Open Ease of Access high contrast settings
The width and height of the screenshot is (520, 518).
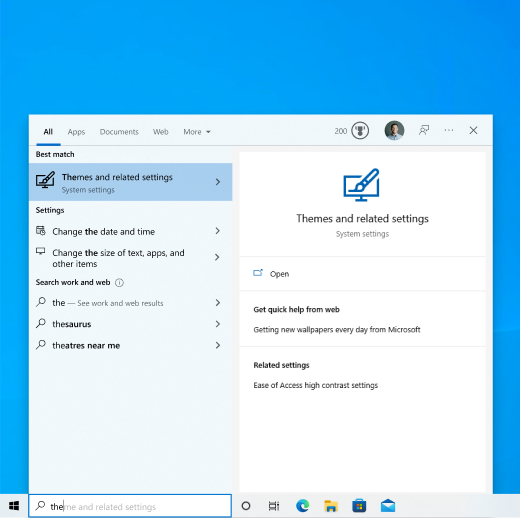point(315,385)
